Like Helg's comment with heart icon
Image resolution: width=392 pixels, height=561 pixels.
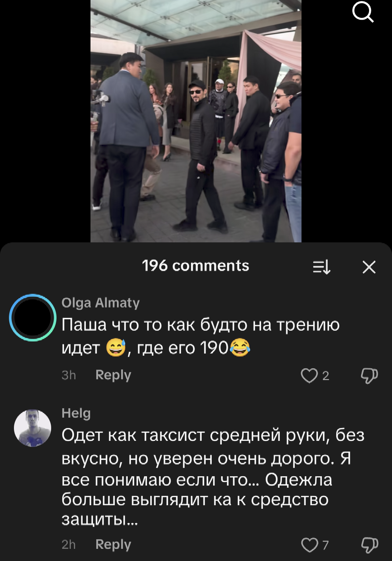click(309, 545)
